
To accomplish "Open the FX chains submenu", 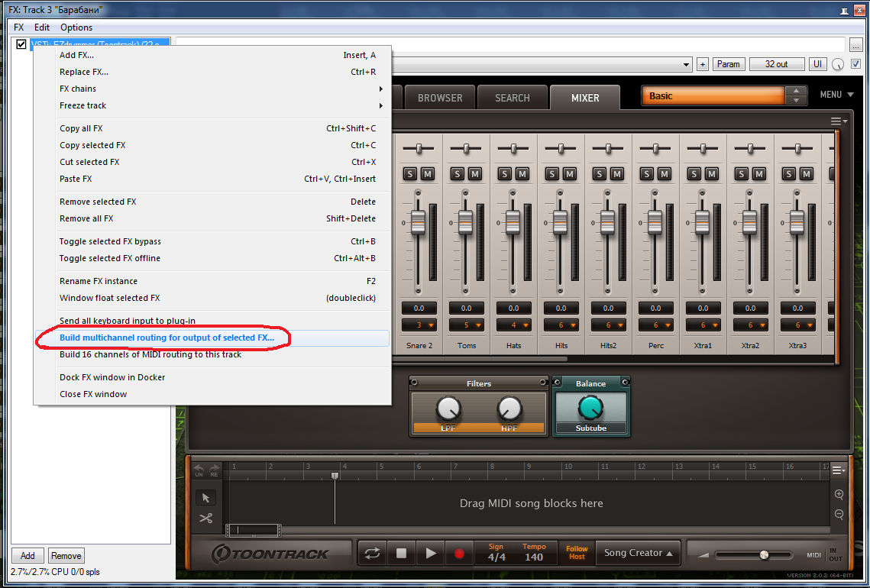I will 212,89.
